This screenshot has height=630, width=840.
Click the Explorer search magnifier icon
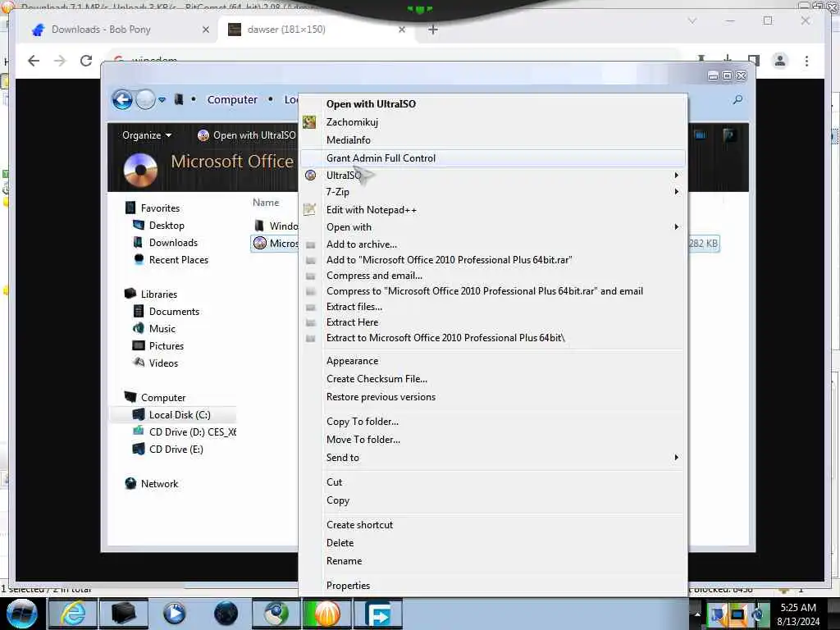coord(737,99)
